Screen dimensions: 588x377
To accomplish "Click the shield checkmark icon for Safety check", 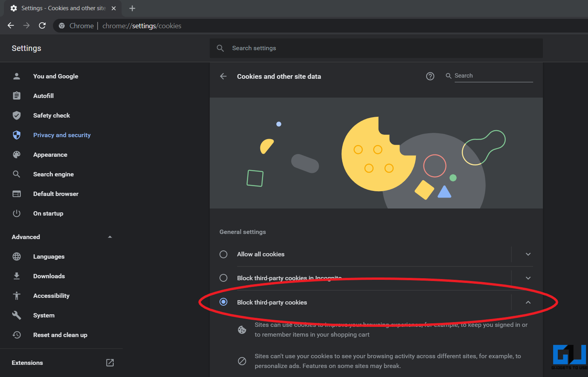I will [16, 115].
